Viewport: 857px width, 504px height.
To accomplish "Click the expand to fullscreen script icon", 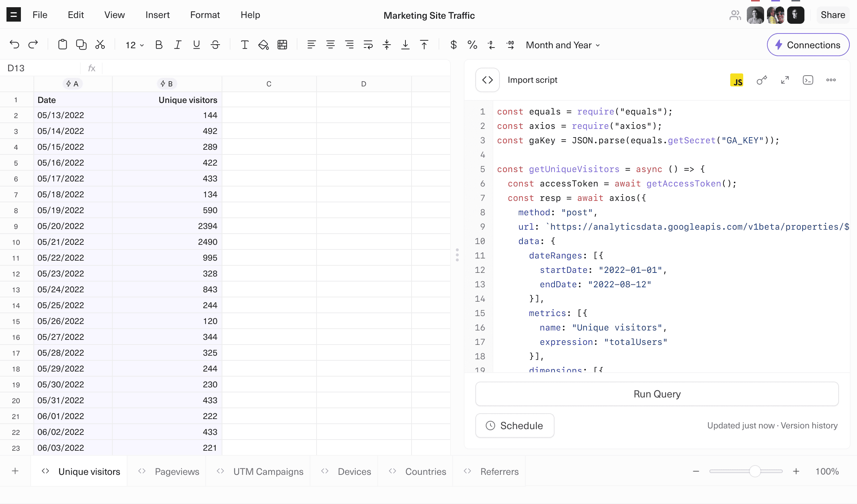I will click(785, 80).
